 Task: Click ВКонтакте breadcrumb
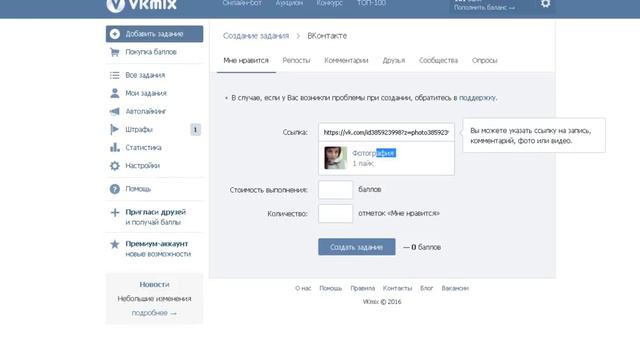click(327, 36)
